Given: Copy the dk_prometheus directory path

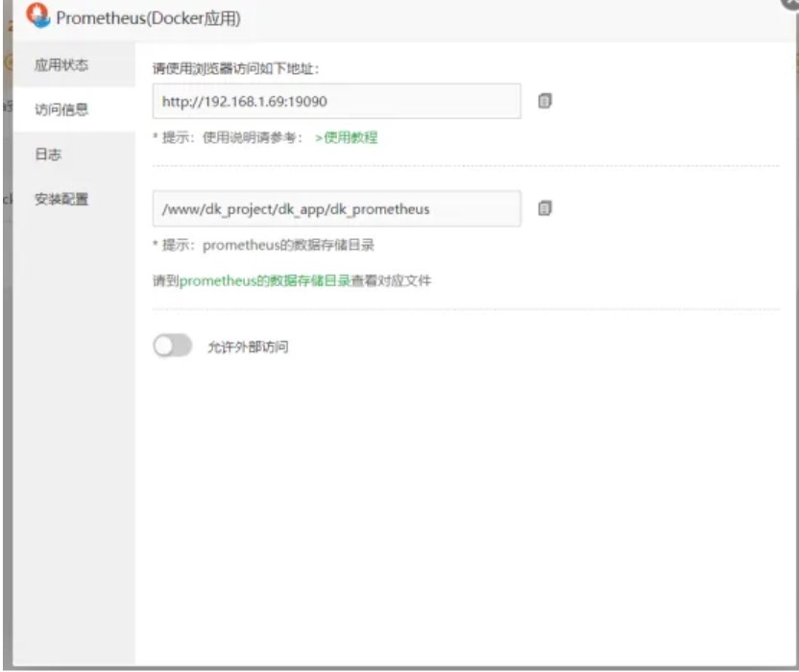Looking at the screenshot, I should (x=545, y=208).
